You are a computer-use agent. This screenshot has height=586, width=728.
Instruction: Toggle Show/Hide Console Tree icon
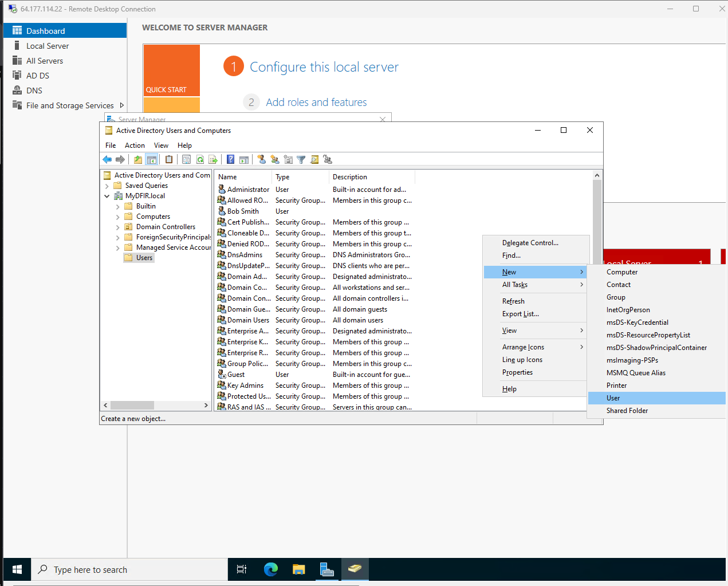pyautogui.click(x=151, y=159)
